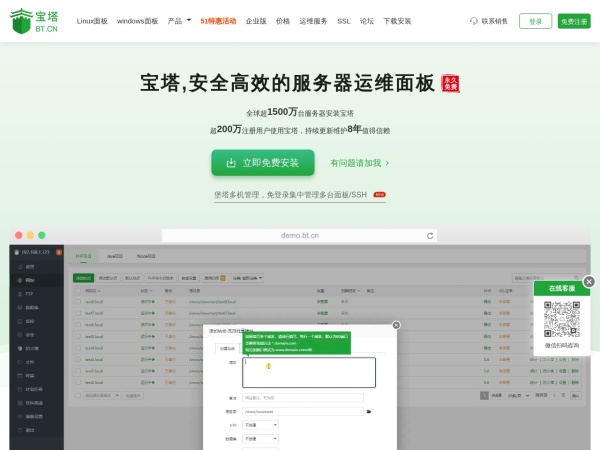The height and width of the screenshot is (450, 600).
Task: Click the red dot in demo window
Action: pyautogui.click(x=18, y=235)
